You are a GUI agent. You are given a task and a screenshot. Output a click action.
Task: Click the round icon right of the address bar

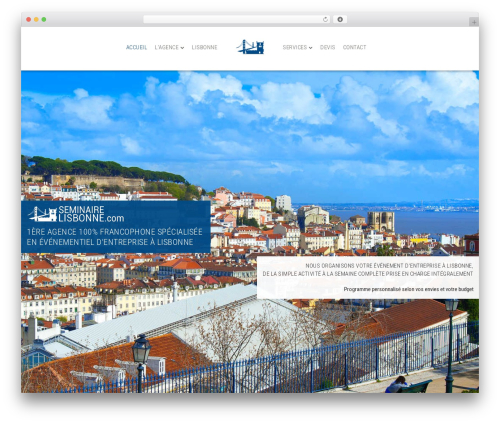click(x=340, y=19)
